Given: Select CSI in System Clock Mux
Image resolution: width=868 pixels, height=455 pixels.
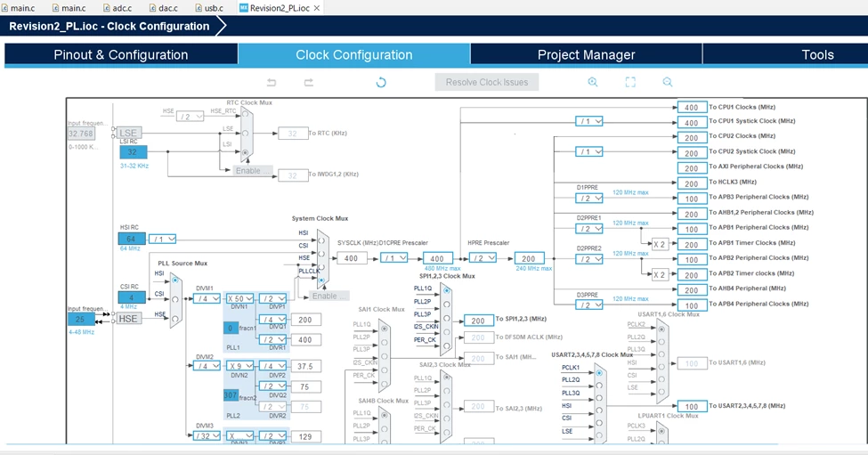Looking at the screenshot, I should point(321,254).
